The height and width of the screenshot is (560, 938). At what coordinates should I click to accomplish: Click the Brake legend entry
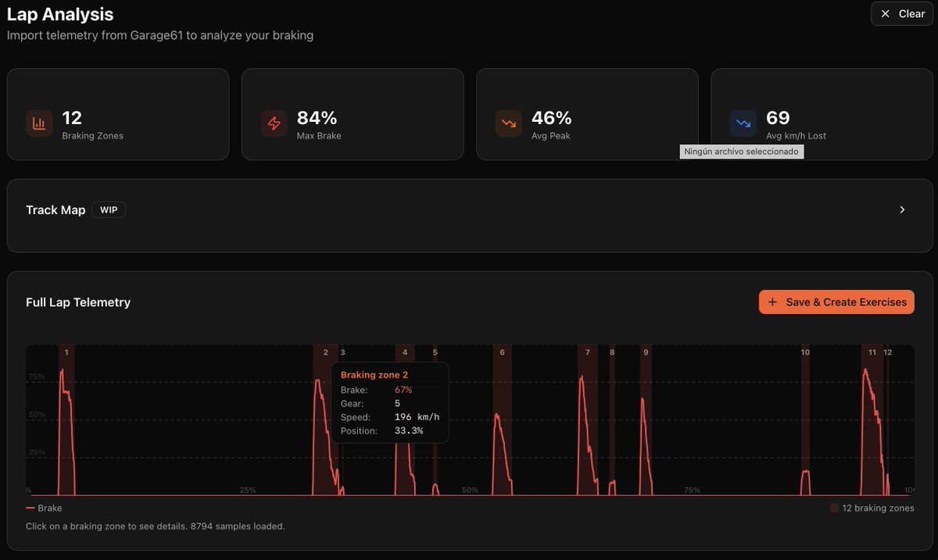[44, 508]
